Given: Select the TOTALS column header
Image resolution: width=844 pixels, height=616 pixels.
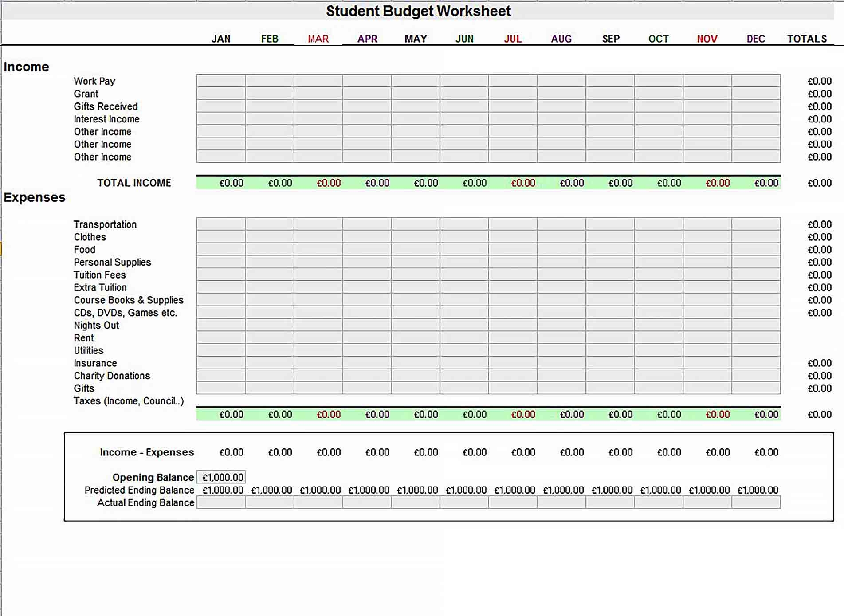Looking at the screenshot, I should (x=807, y=39).
